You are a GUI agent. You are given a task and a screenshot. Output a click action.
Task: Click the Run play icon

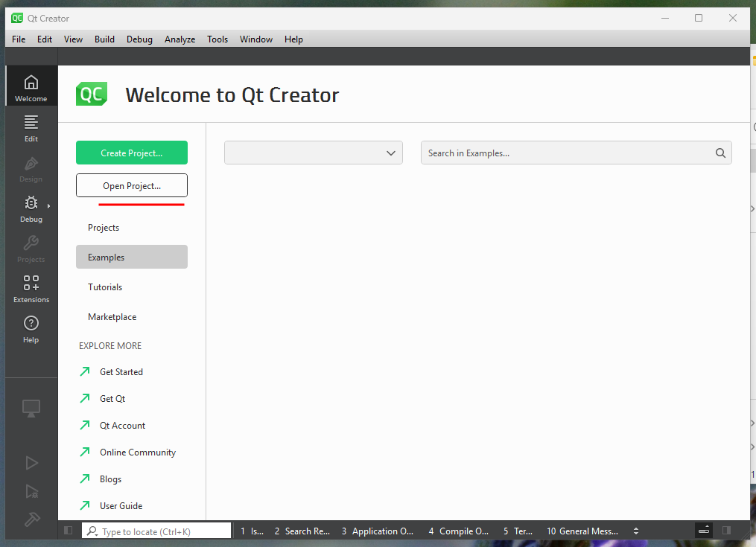coord(31,463)
